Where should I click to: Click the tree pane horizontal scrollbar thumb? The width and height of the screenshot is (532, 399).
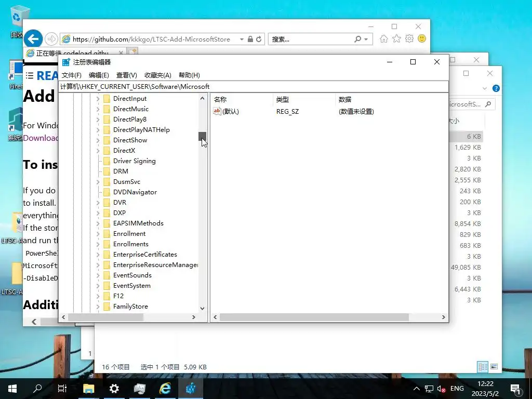click(105, 317)
